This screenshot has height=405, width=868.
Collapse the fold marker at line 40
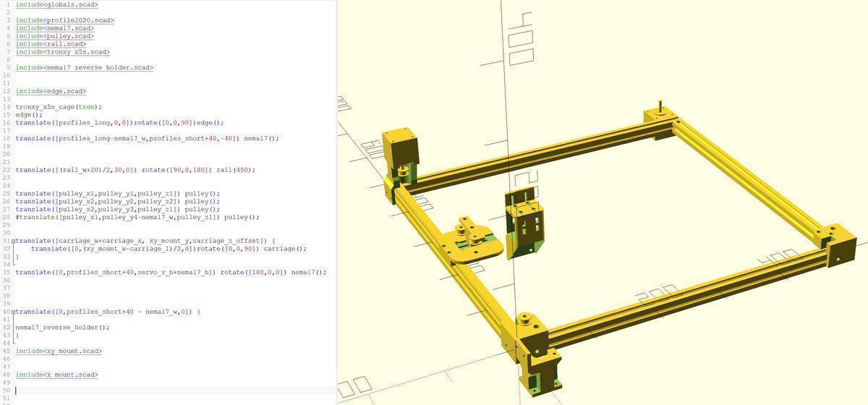tap(14, 312)
